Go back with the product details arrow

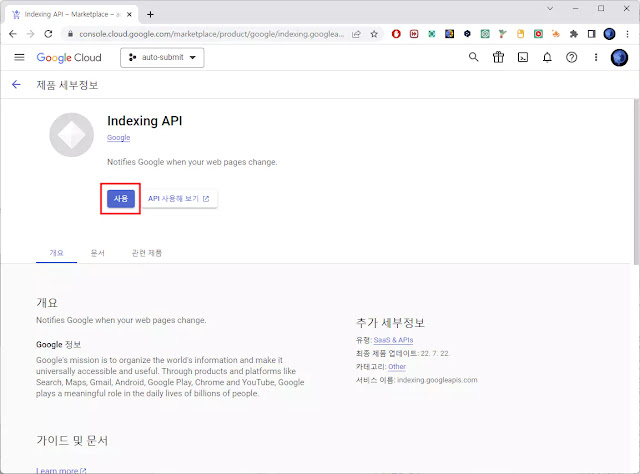(x=16, y=85)
